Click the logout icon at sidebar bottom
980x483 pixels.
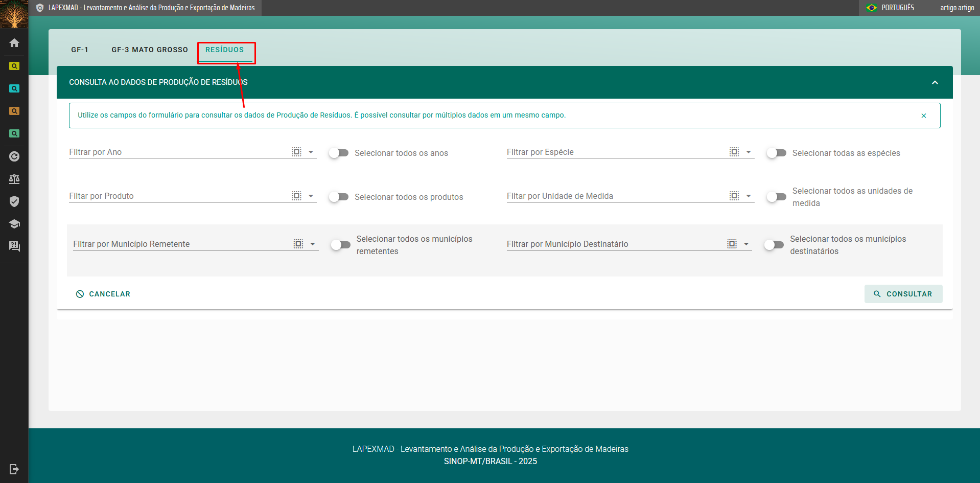(x=14, y=469)
